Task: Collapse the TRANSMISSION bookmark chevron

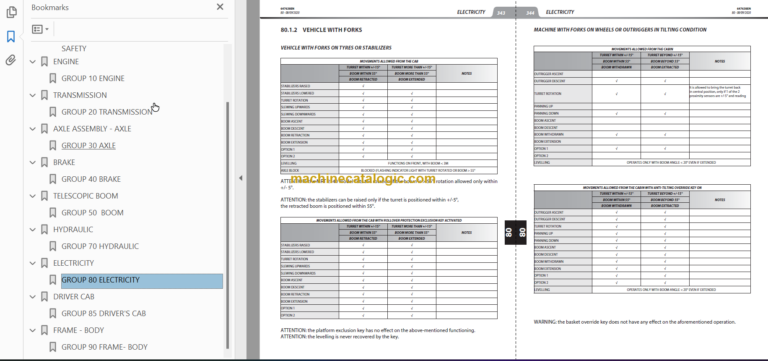Action: (x=33, y=95)
